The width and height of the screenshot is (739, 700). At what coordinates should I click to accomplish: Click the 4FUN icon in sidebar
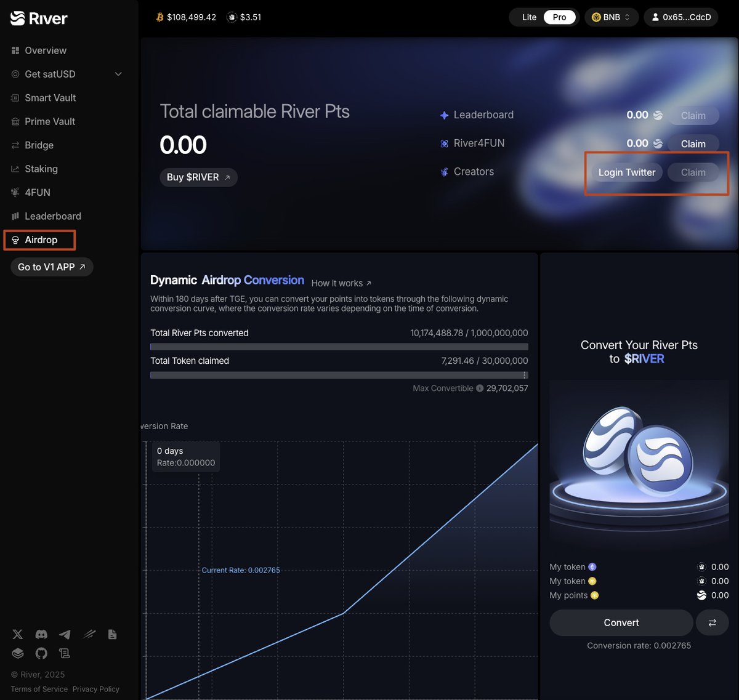[x=15, y=193]
